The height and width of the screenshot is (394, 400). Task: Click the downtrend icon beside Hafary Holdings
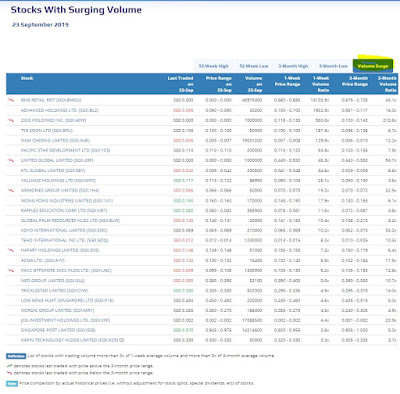11,250
